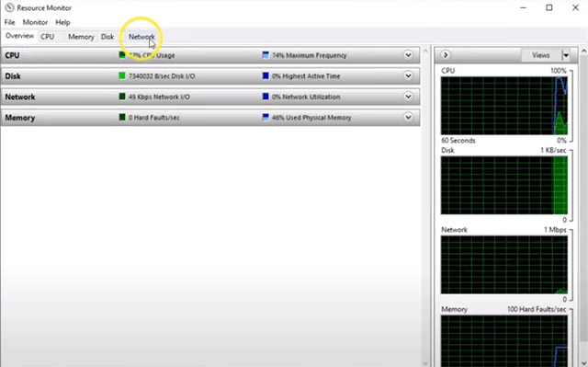Image resolution: width=588 pixels, height=367 pixels.
Task: Click the blue Network Utilization indicator square
Action: pyautogui.click(x=266, y=97)
